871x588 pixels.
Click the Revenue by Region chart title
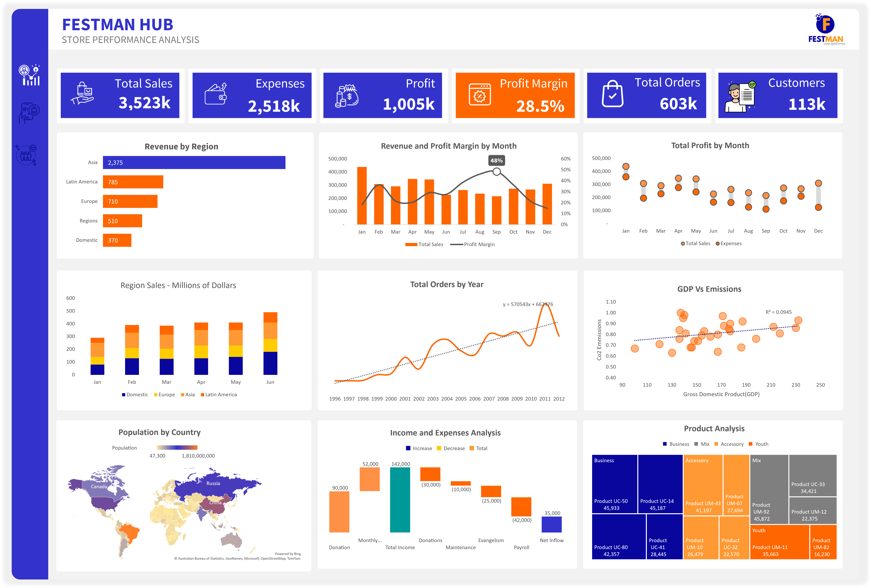181,146
